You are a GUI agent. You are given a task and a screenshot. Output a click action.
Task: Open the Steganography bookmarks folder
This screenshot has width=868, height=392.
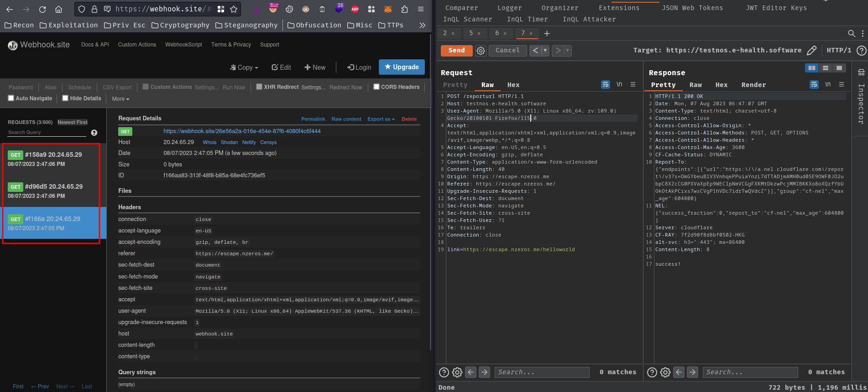coord(246,25)
